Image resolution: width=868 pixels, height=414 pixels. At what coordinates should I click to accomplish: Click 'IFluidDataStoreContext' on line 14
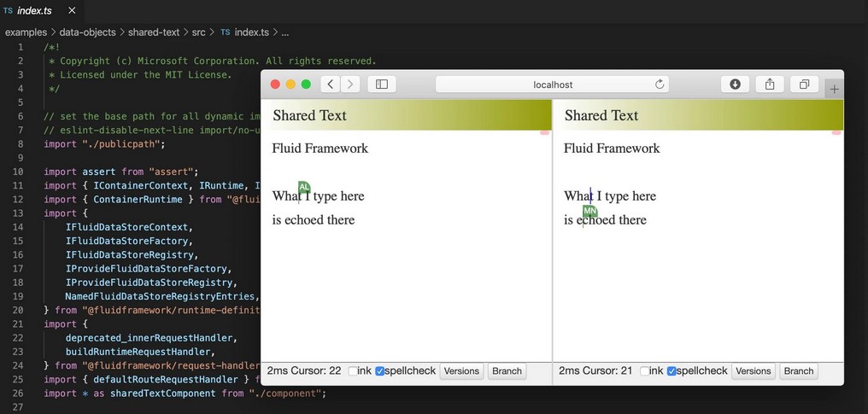pyautogui.click(x=126, y=227)
